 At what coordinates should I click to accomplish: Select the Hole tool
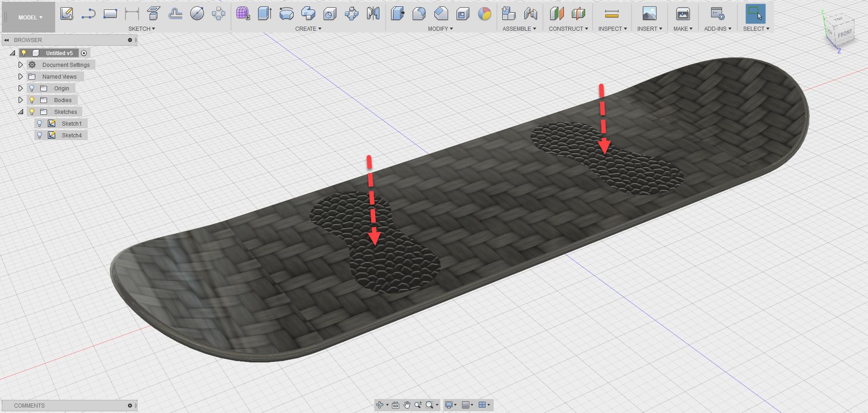330,14
